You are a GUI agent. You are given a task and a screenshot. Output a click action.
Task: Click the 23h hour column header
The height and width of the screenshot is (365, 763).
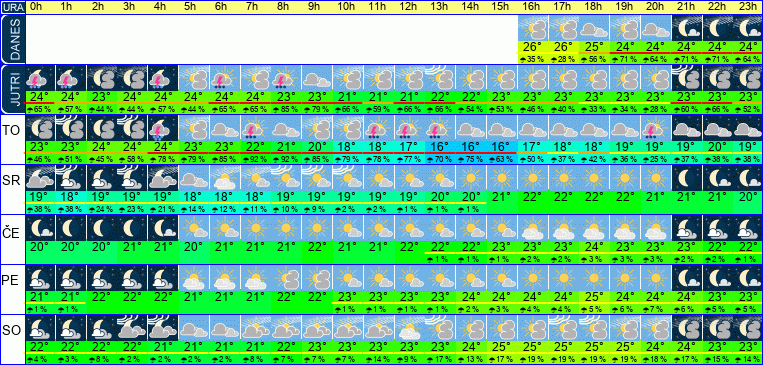click(x=748, y=7)
